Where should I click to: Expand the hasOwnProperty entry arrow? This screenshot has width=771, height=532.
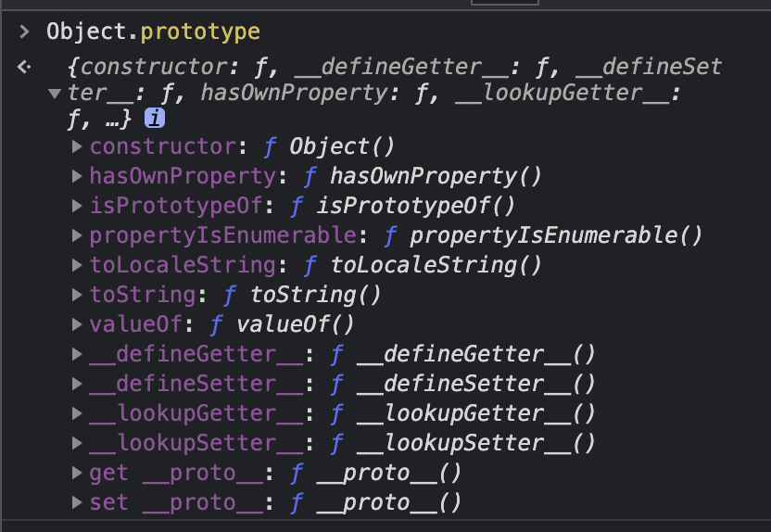[x=78, y=177]
